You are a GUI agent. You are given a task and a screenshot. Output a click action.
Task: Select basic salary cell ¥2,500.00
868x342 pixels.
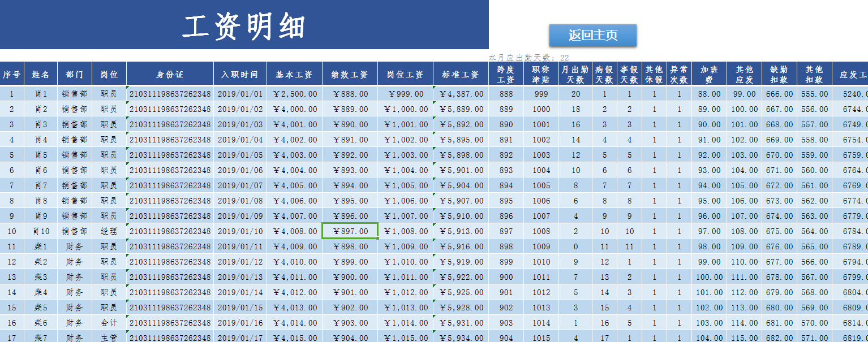pyautogui.click(x=294, y=94)
